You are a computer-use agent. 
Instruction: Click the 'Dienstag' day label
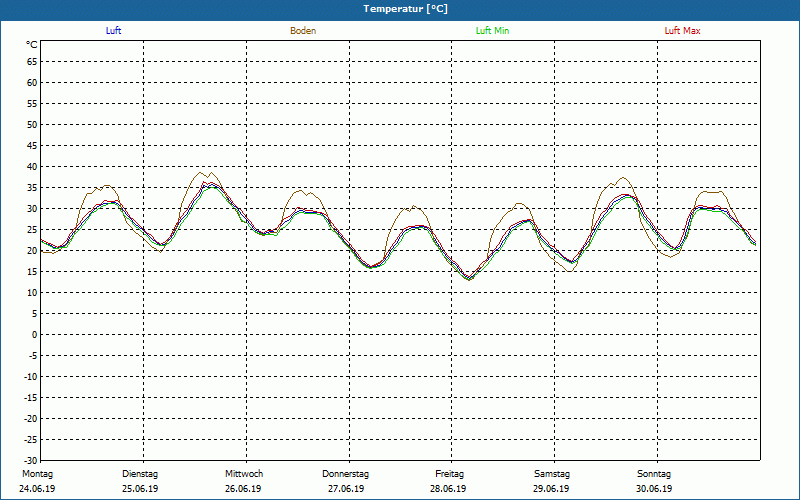coord(140,474)
